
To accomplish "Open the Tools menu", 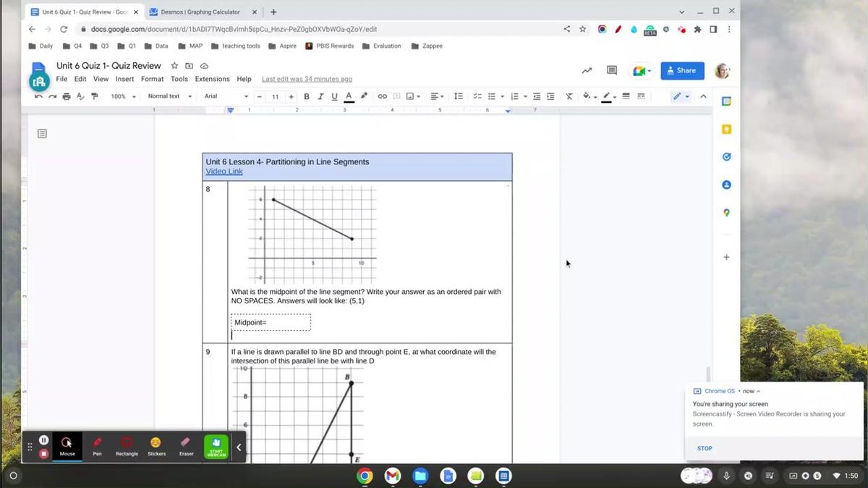I will tap(179, 79).
